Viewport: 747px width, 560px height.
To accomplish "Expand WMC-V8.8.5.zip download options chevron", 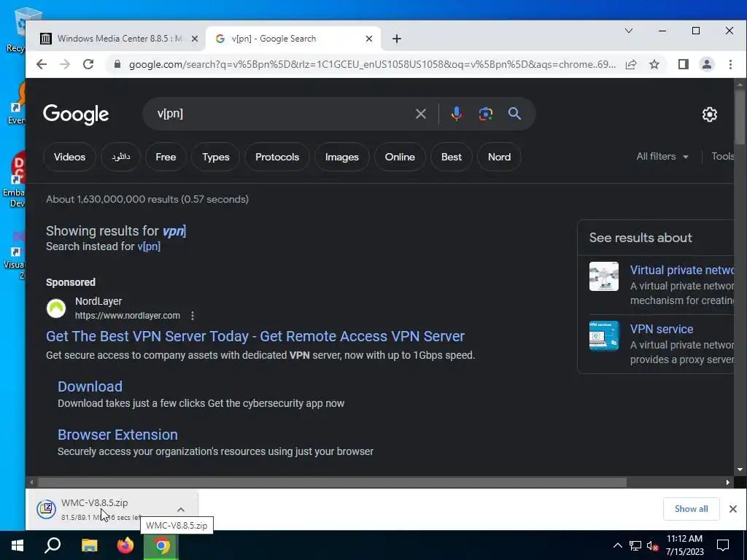I will (x=181, y=510).
